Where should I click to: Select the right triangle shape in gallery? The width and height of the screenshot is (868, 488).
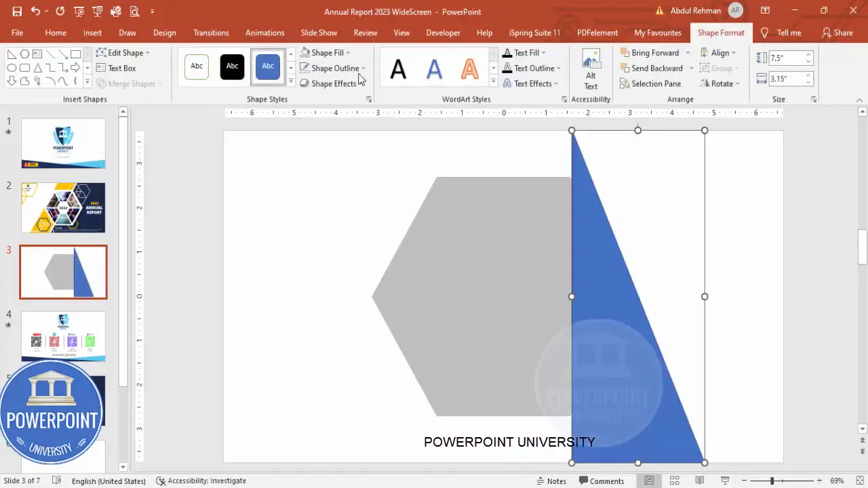coord(12,54)
